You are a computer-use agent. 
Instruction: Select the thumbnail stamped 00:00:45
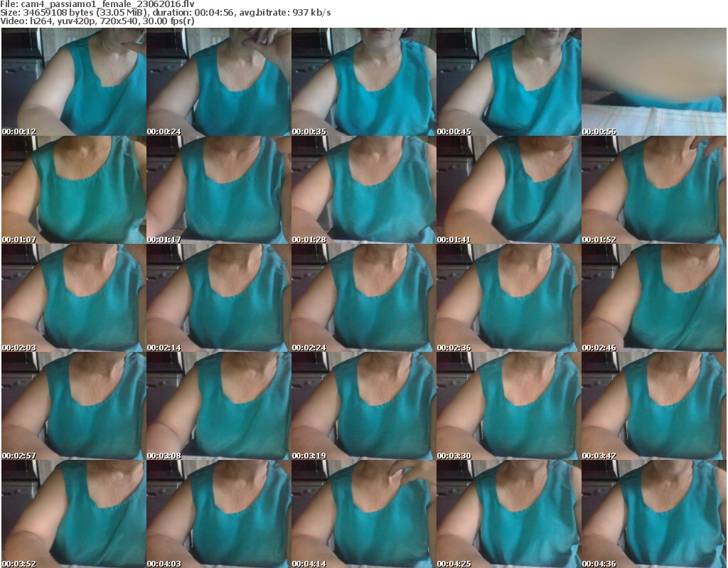pos(509,82)
